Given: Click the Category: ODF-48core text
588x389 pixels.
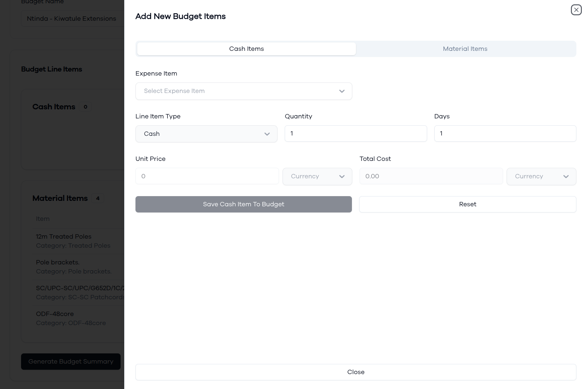Looking at the screenshot, I should (71, 323).
